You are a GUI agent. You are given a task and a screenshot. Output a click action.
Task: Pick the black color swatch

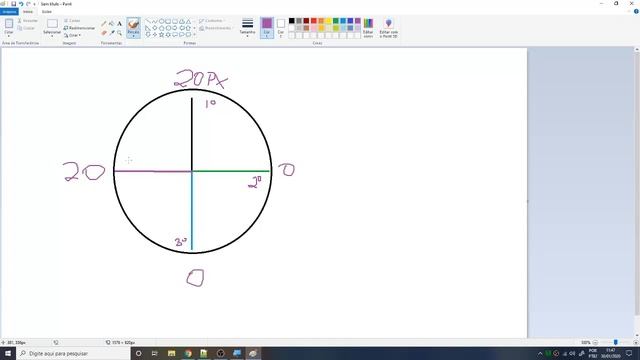point(291,21)
